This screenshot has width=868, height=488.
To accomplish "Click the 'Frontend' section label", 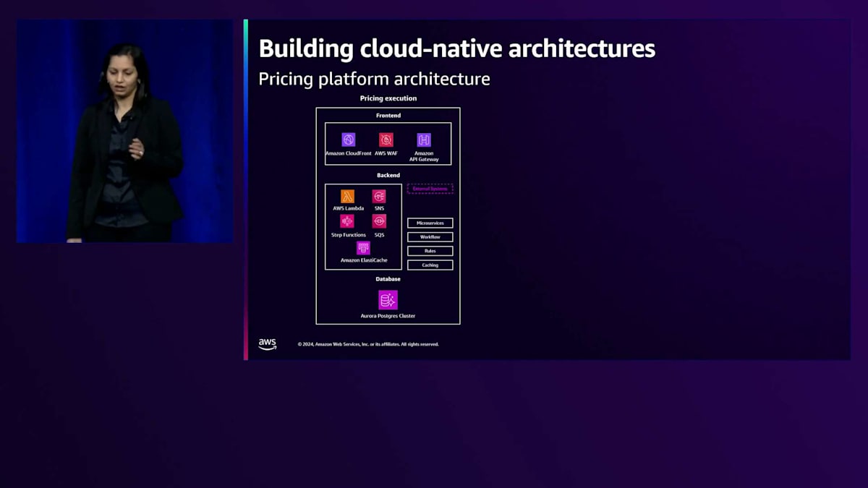I will (x=388, y=116).
